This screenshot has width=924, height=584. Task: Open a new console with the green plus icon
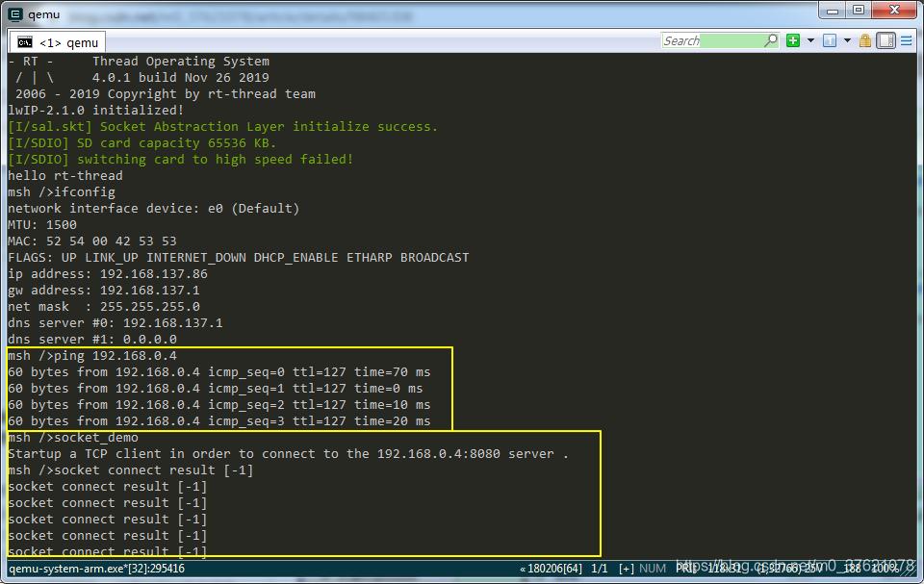click(793, 40)
